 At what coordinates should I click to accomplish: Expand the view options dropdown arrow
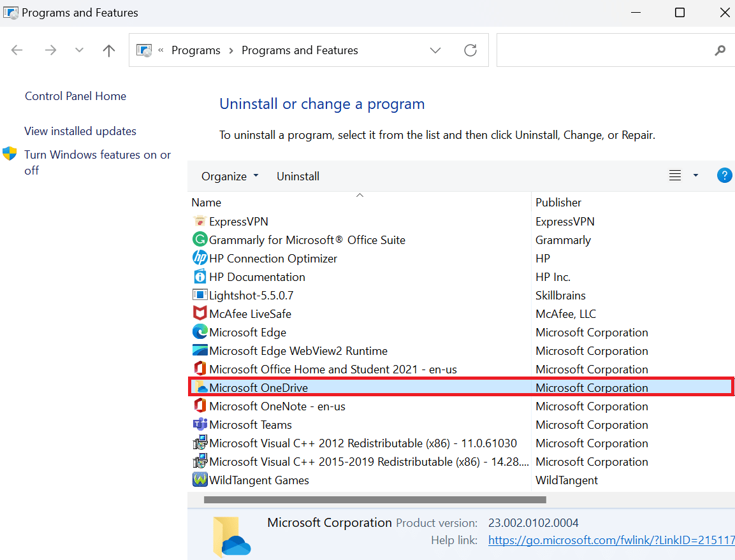[x=695, y=176]
